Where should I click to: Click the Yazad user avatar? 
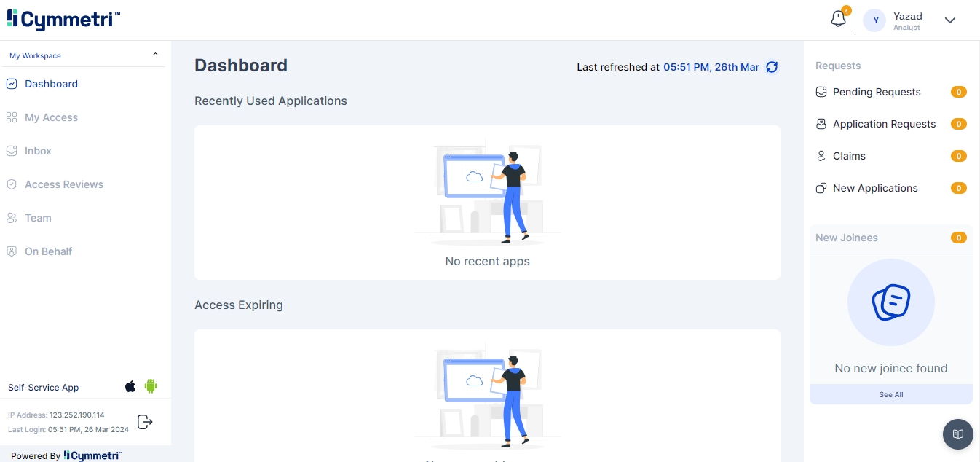coord(874,20)
